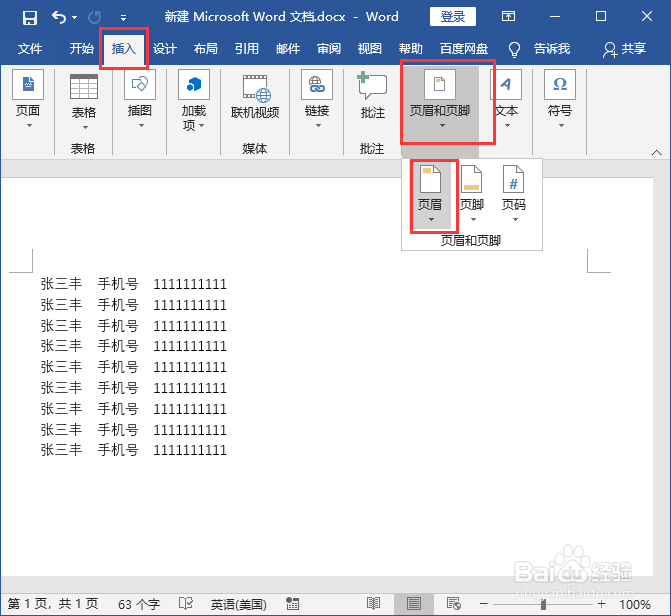Switch to Print Layout view
671x616 pixels.
413,604
